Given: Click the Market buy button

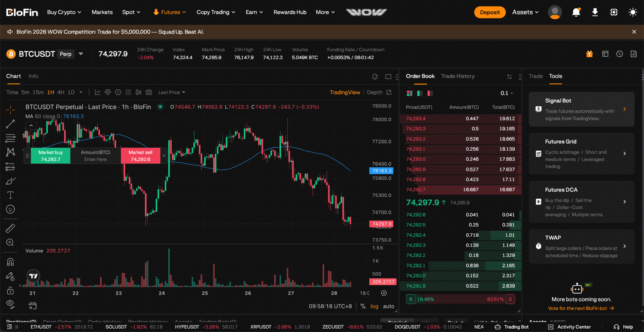Looking at the screenshot, I should point(50,156).
